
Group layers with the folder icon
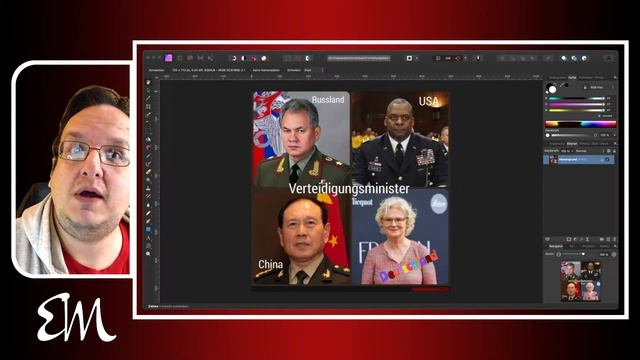tap(602, 239)
